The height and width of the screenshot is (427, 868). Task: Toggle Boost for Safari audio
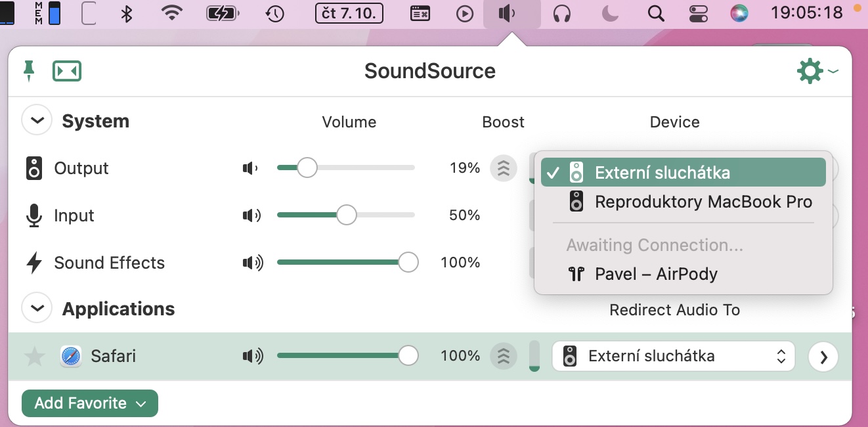(504, 356)
